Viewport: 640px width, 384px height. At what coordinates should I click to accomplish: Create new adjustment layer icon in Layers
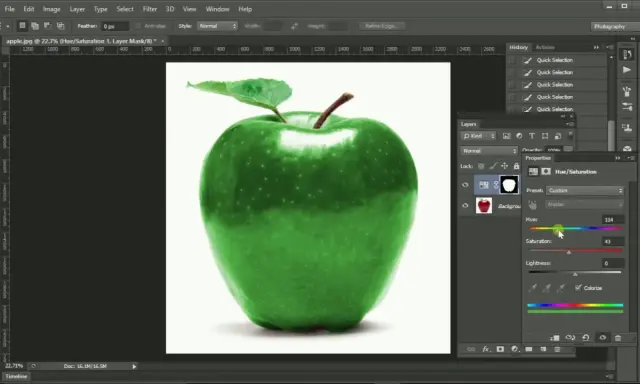(x=514, y=349)
